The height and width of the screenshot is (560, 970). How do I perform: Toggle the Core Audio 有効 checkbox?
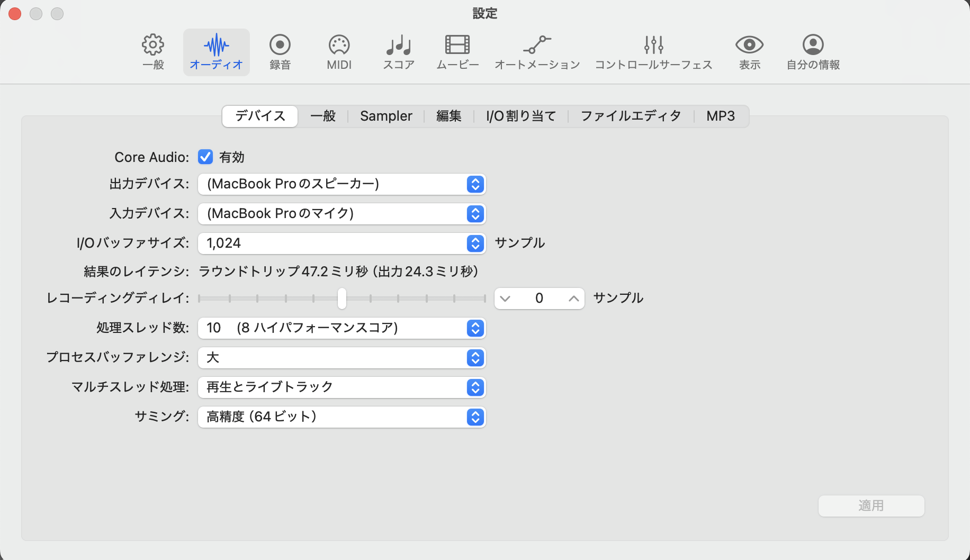(x=205, y=157)
